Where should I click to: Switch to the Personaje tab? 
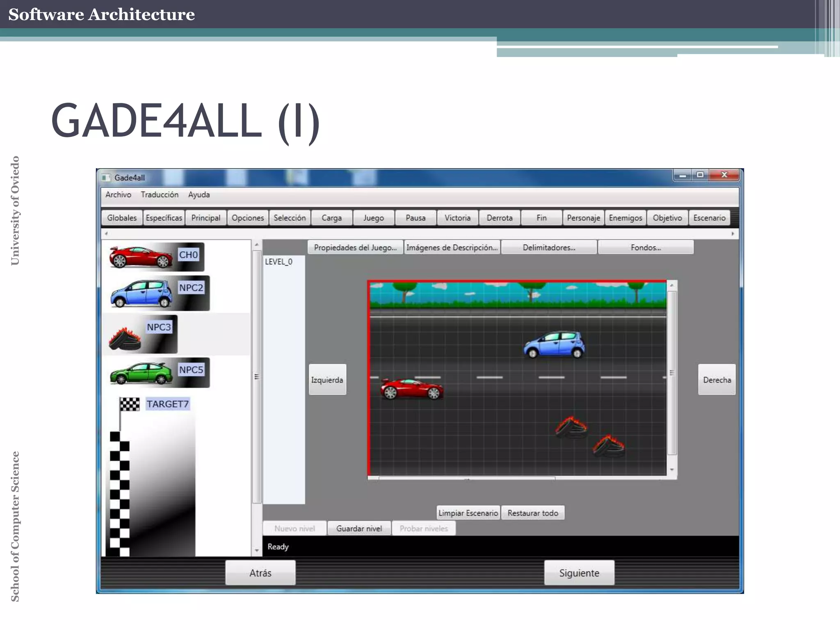583,218
